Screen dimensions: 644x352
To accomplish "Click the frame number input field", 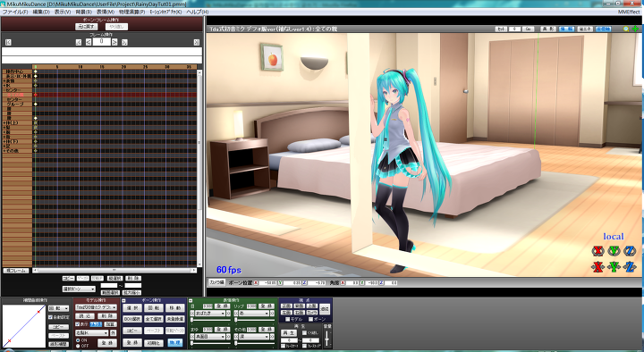I will 101,42.
